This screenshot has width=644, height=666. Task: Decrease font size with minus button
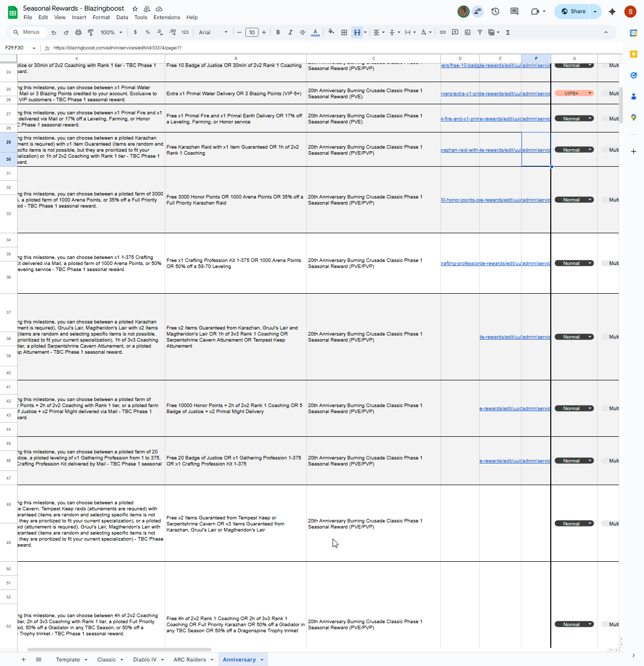pos(239,32)
